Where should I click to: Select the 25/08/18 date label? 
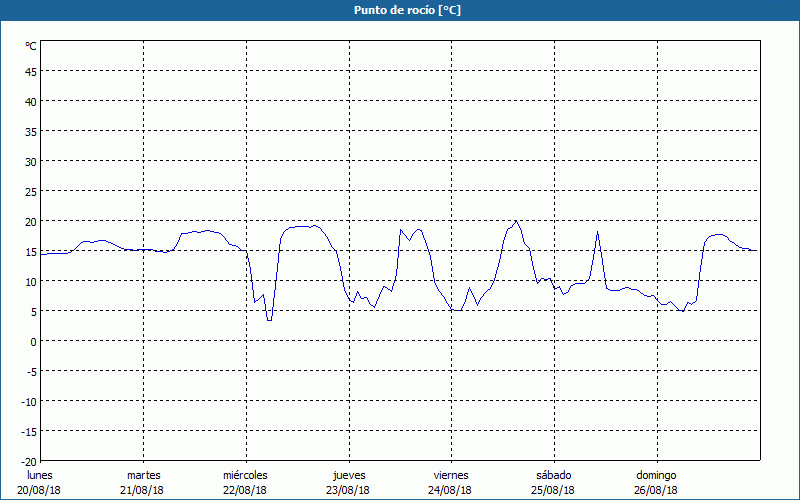553,490
